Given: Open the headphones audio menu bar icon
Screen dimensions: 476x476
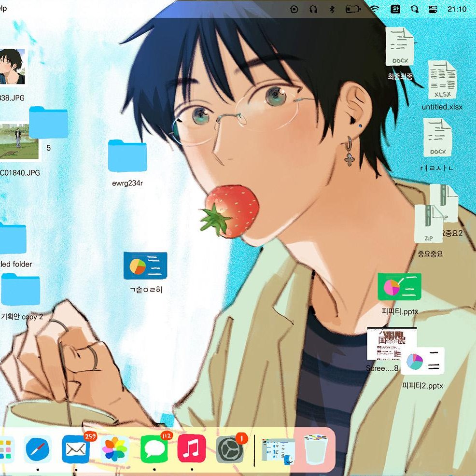Looking at the screenshot, I should (313, 9).
